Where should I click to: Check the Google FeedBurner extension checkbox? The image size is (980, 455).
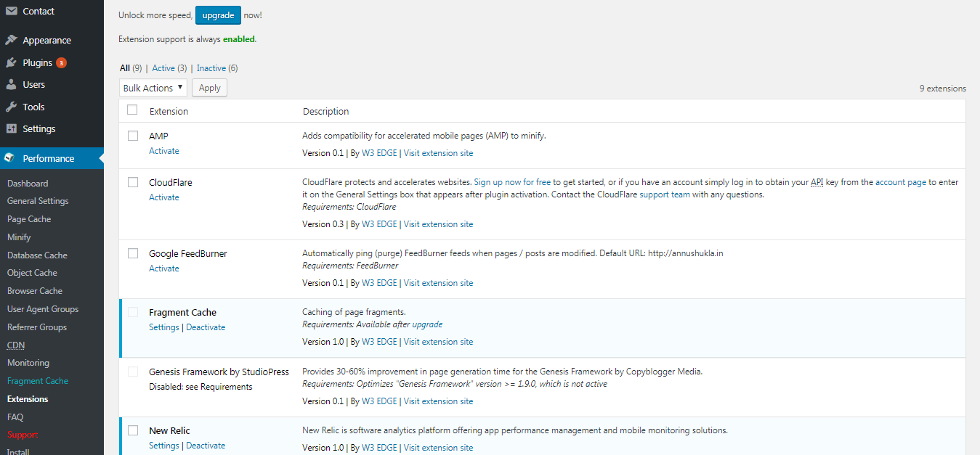(x=133, y=253)
